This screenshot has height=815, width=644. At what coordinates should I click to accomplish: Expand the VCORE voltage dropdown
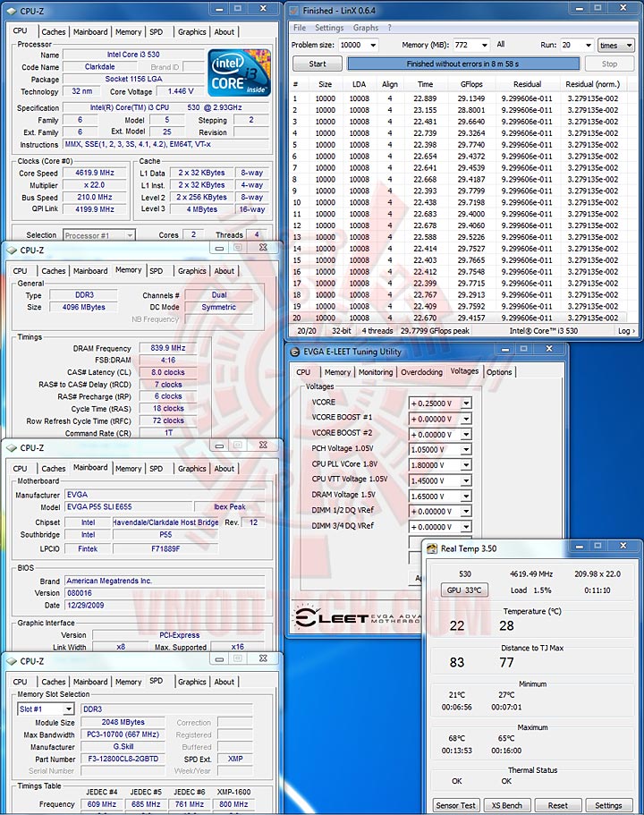pos(466,403)
